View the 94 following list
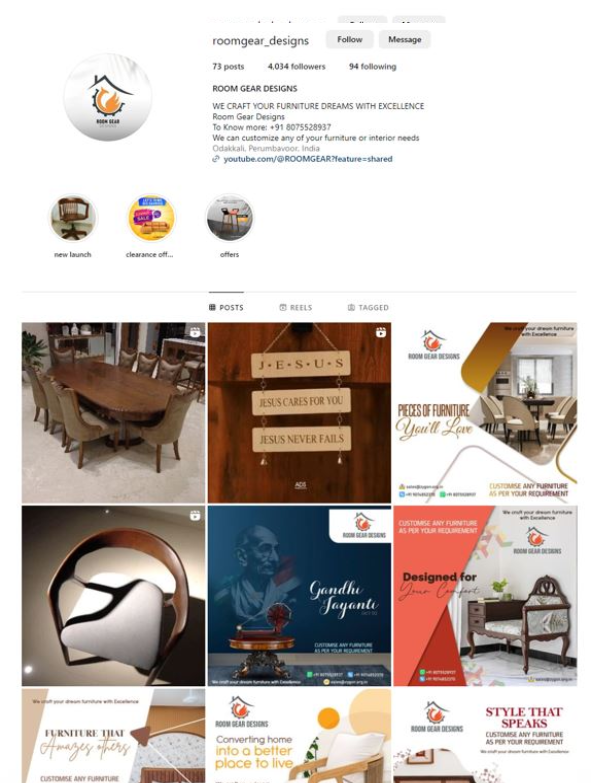The height and width of the screenshot is (783, 591). point(372,66)
